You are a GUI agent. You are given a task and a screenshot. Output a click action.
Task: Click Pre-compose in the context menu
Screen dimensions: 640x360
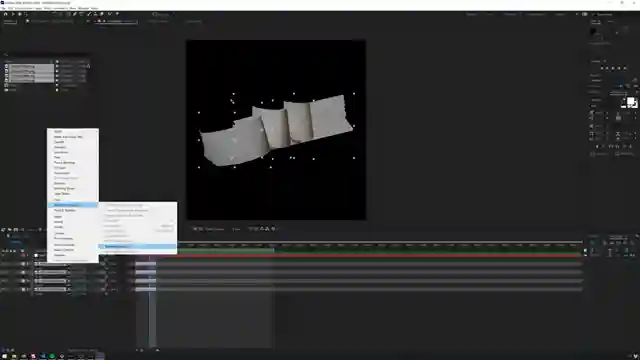[73, 238]
